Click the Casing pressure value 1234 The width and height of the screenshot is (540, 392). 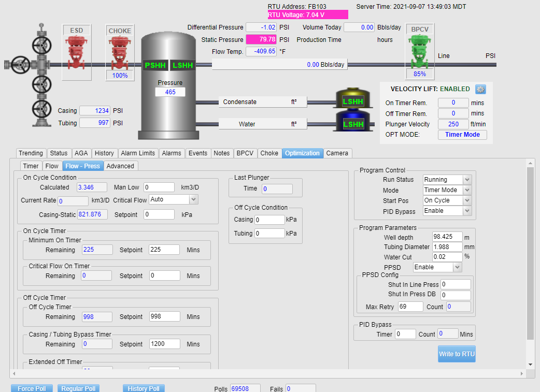tap(95, 110)
